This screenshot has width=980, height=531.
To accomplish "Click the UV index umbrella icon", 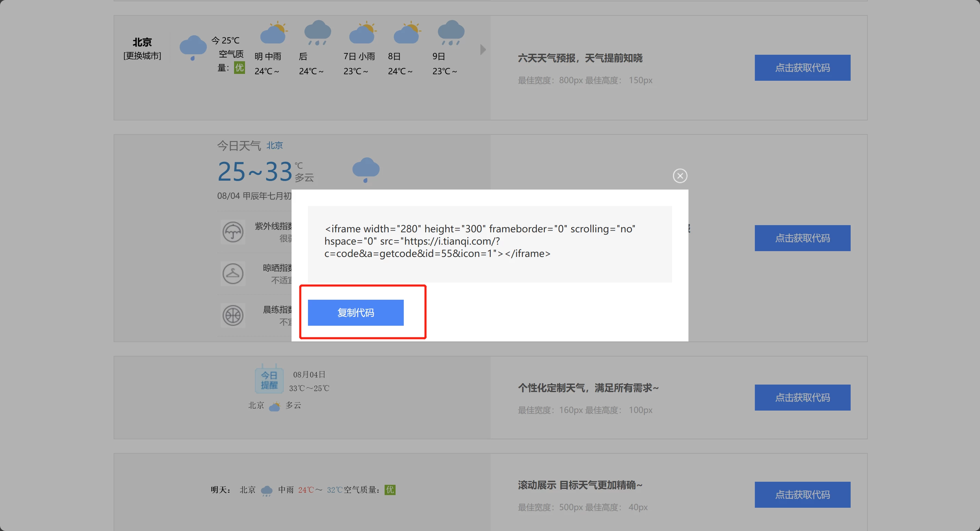I will 233,232.
